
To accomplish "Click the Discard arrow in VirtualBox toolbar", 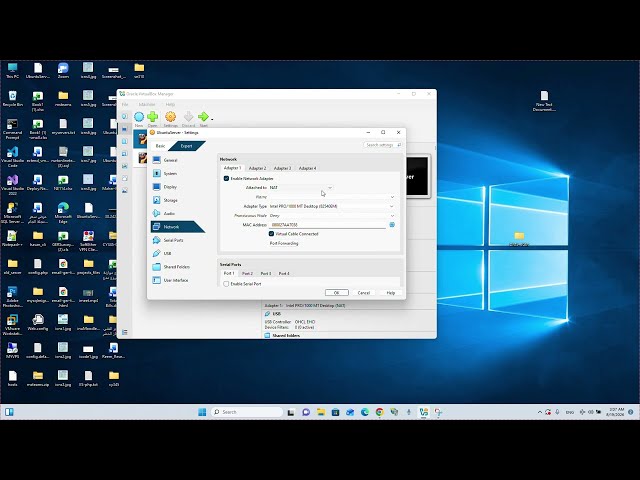I will [188, 119].
